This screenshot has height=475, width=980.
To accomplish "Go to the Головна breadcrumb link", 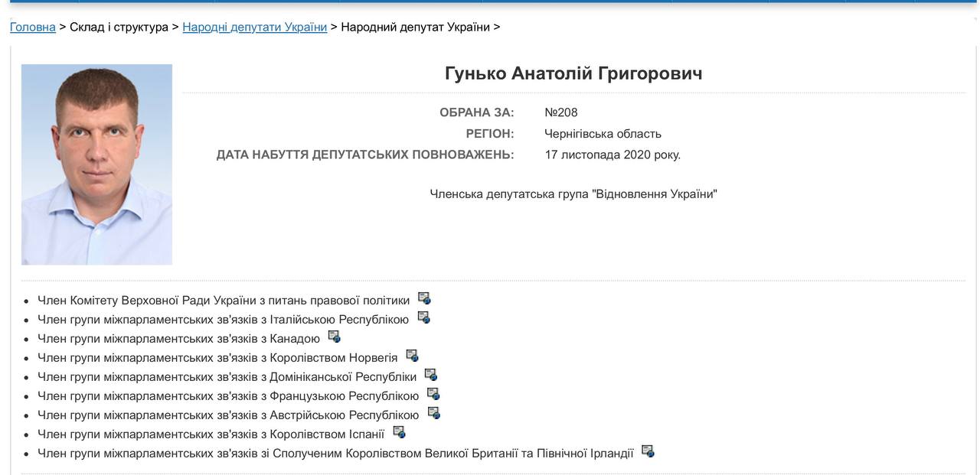I will click(x=32, y=27).
